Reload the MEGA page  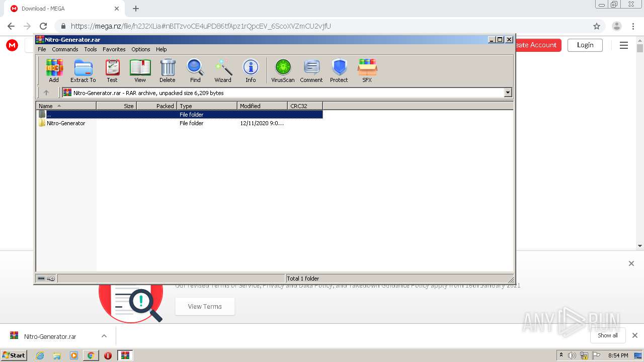click(43, 26)
